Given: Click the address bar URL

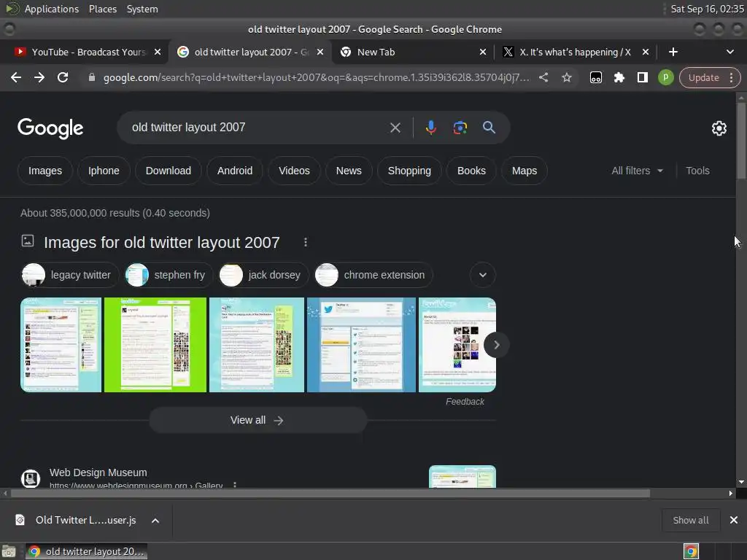Looking at the screenshot, I should 317,77.
